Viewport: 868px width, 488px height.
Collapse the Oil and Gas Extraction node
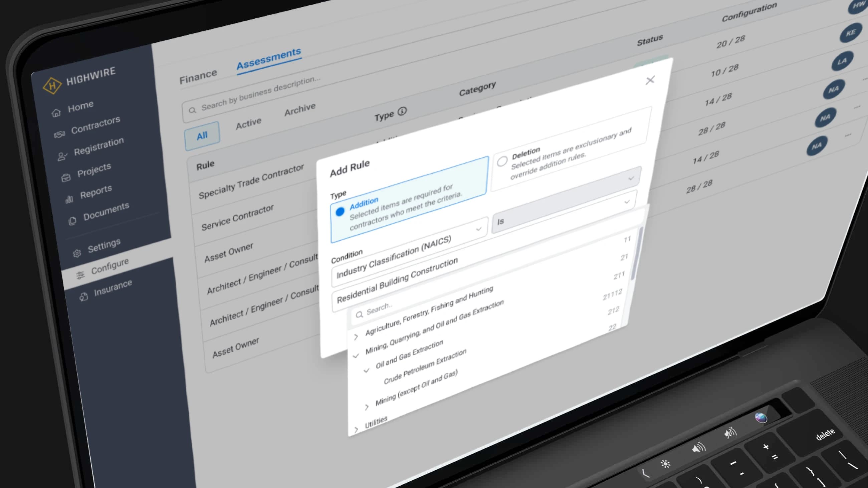click(366, 371)
